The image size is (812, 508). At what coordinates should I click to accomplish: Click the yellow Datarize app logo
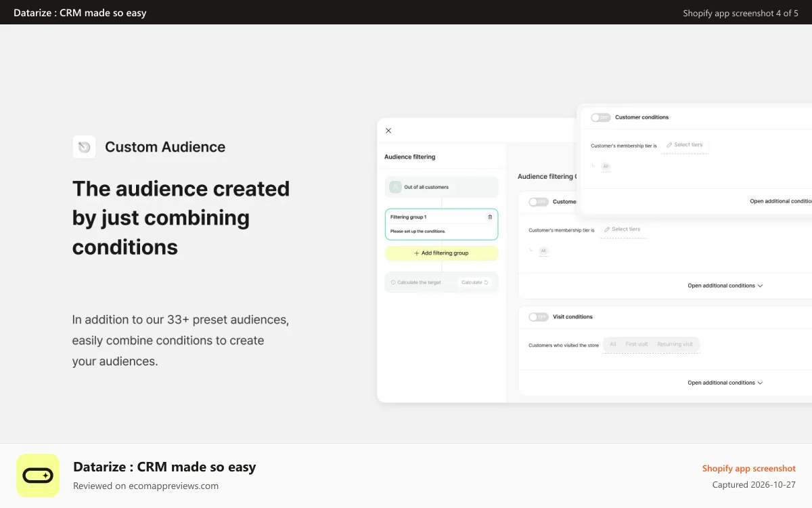[38, 475]
